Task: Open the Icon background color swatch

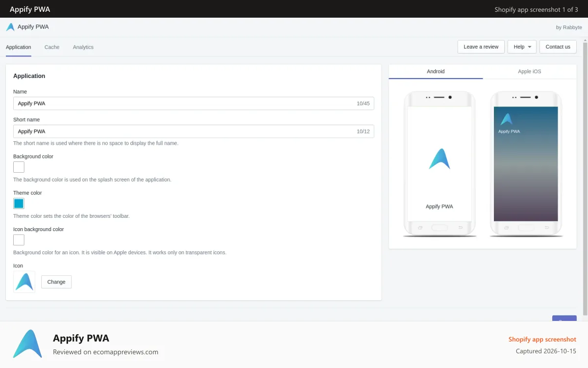Action: pos(19,240)
